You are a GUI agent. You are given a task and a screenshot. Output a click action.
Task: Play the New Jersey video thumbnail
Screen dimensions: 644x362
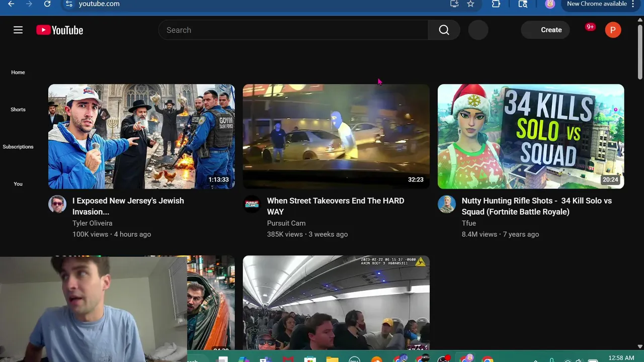click(x=141, y=136)
